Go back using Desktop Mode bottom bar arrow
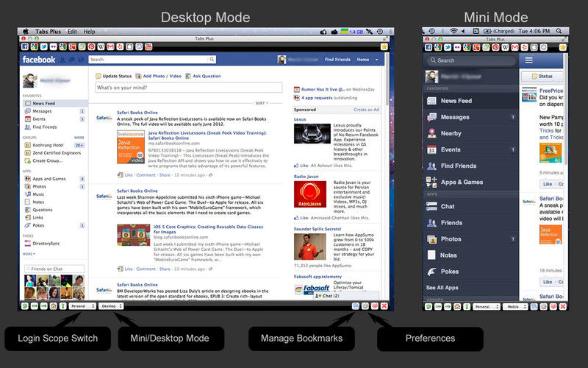Viewport: 588px width, 368px height. [x=34, y=306]
